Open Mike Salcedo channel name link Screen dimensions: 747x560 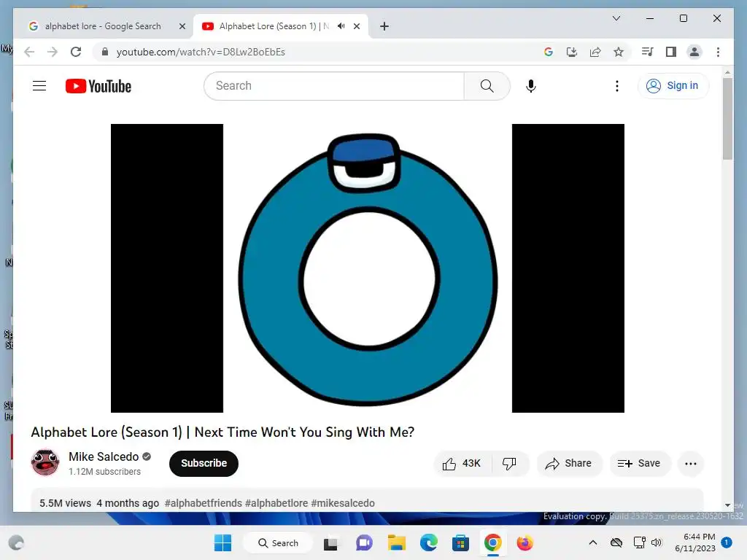click(104, 456)
